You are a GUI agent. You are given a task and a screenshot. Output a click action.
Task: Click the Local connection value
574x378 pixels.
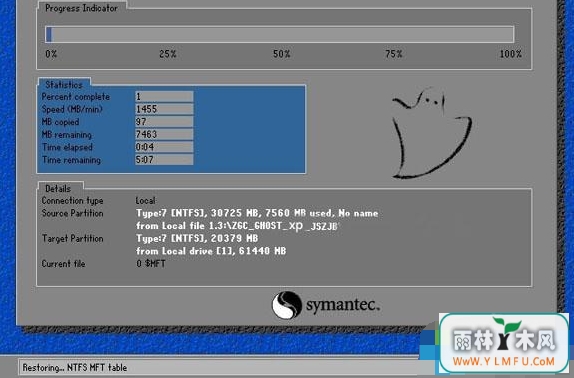[x=145, y=201]
